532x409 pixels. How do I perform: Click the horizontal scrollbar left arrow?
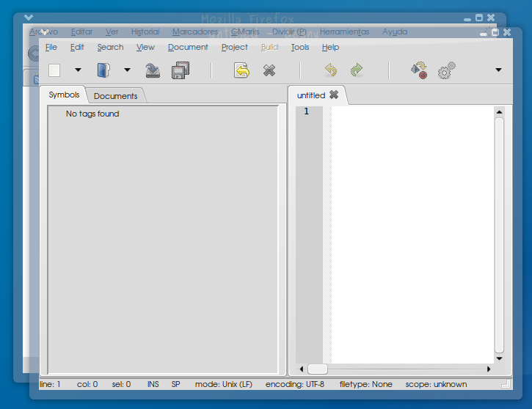tap(302, 369)
